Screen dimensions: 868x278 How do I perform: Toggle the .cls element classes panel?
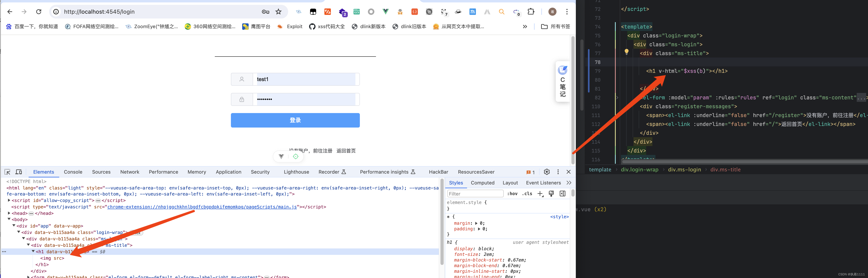527,194
